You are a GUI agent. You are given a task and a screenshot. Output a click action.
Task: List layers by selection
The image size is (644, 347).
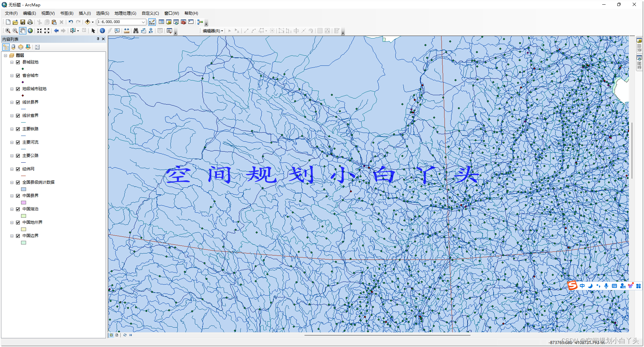(x=28, y=47)
